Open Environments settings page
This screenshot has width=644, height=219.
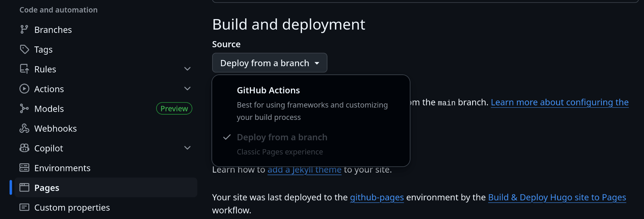(x=106, y=168)
